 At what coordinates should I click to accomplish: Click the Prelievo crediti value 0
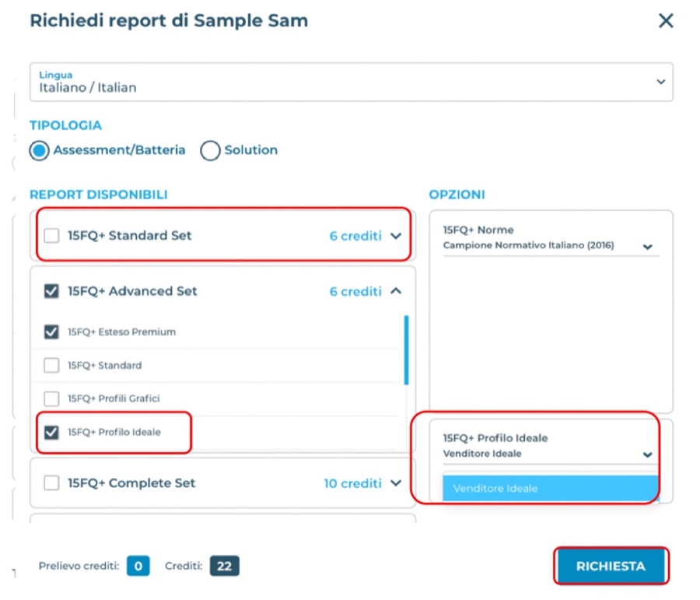pos(138,566)
